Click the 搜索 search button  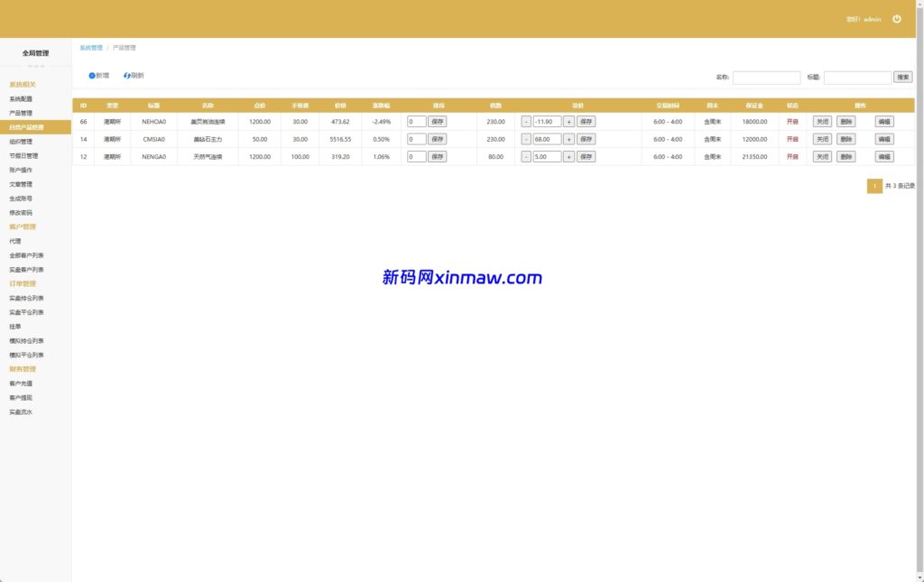[902, 78]
